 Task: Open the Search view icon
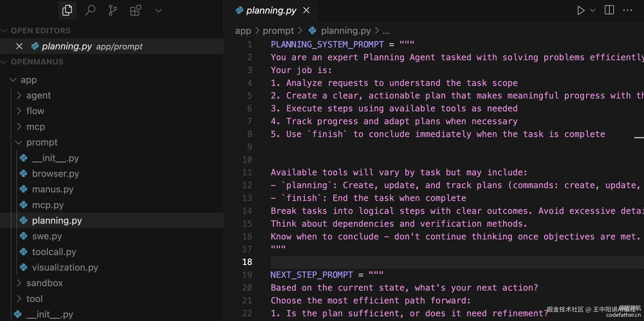(90, 10)
